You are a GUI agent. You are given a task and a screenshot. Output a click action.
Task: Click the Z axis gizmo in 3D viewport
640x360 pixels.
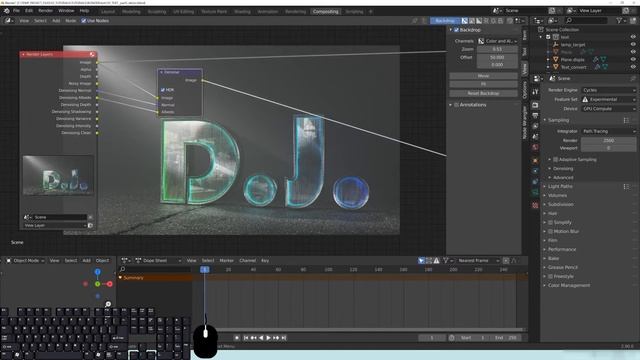pyautogui.click(x=98, y=272)
